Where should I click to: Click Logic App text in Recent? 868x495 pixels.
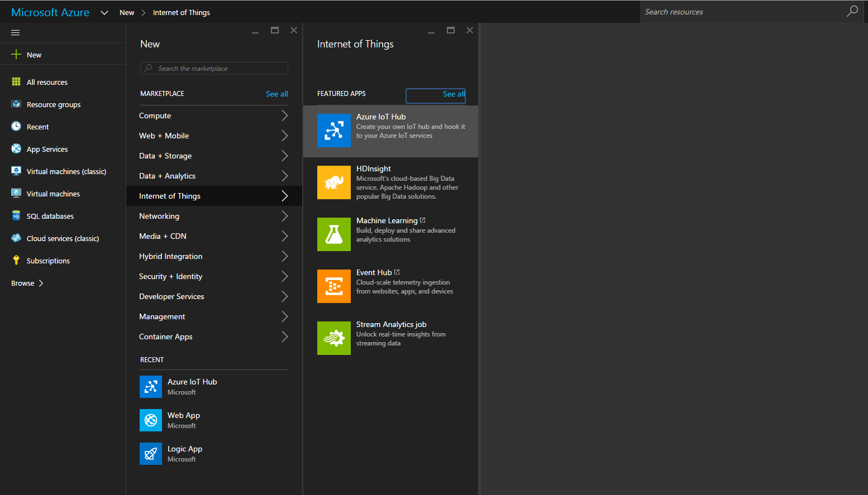[185, 449]
